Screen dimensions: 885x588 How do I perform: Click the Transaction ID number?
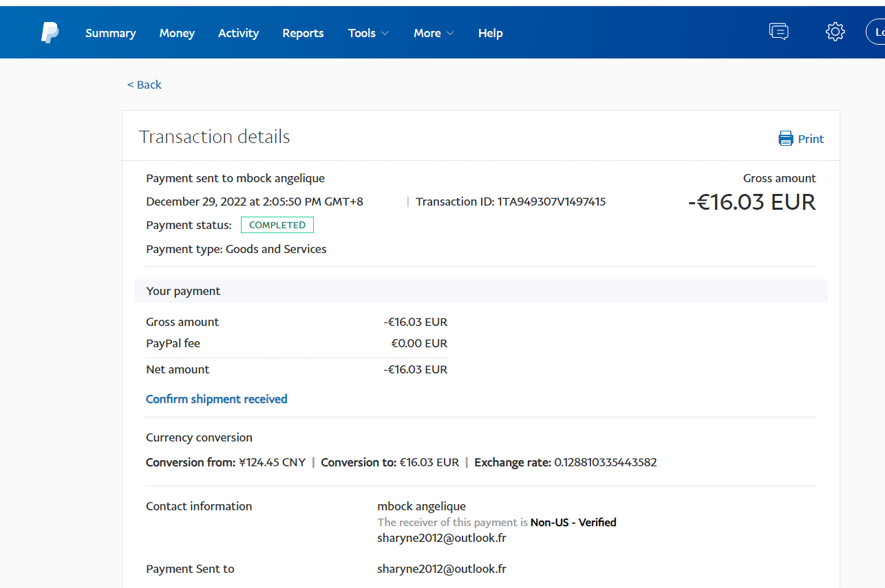pyautogui.click(x=551, y=202)
